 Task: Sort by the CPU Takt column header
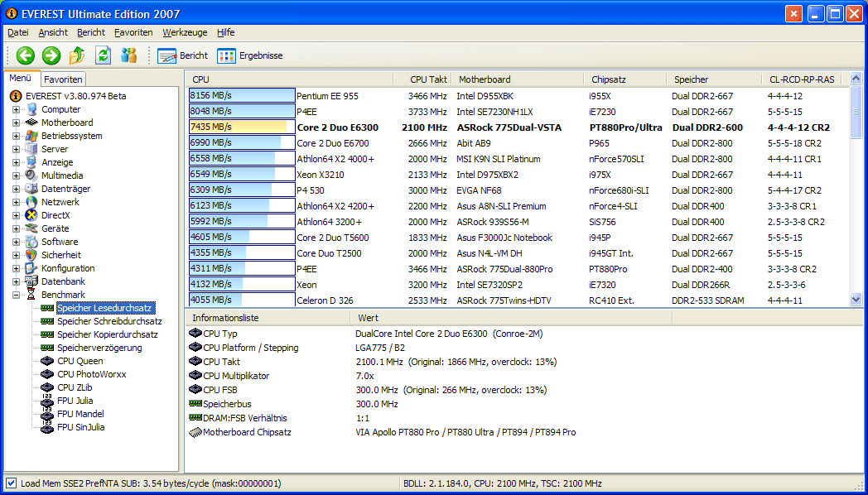pos(421,79)
